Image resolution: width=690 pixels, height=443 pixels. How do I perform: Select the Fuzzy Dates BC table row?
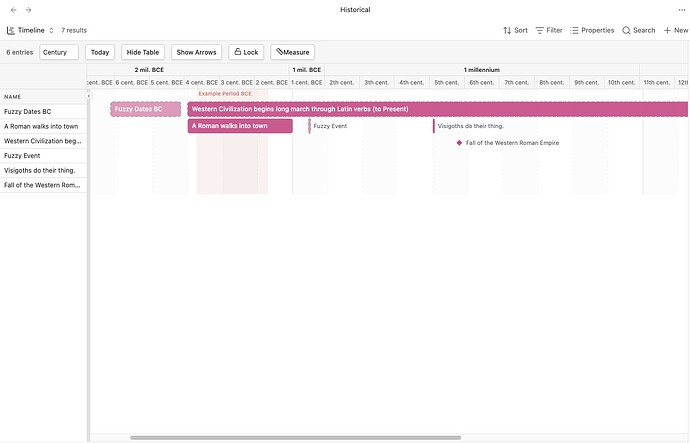click(x=43, y=112)
